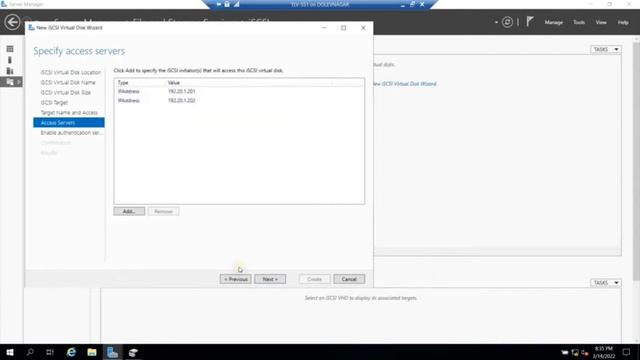Go to iSCSI Virtual Disk Size step
The width and height of the screenshot is (640, 360).
[66, 93]
